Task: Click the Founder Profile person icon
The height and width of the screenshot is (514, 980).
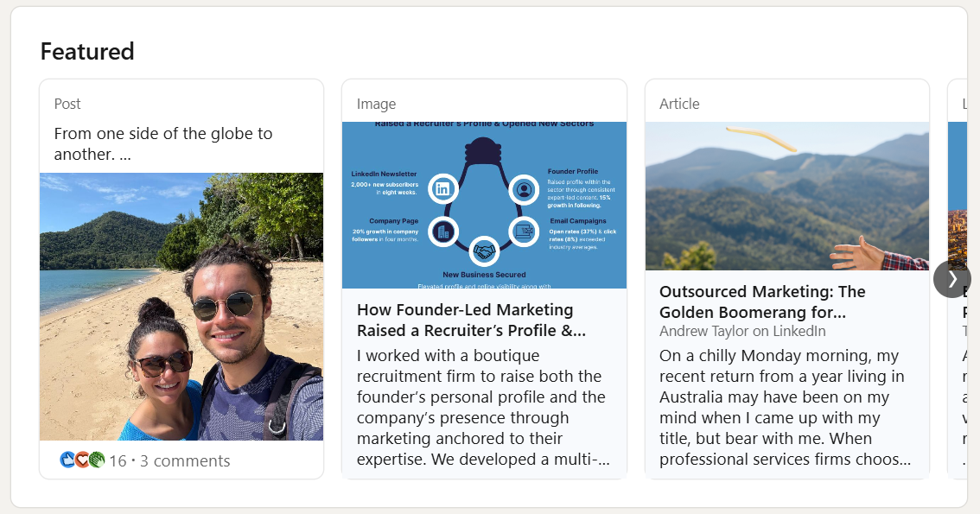Action: point(523,188)
